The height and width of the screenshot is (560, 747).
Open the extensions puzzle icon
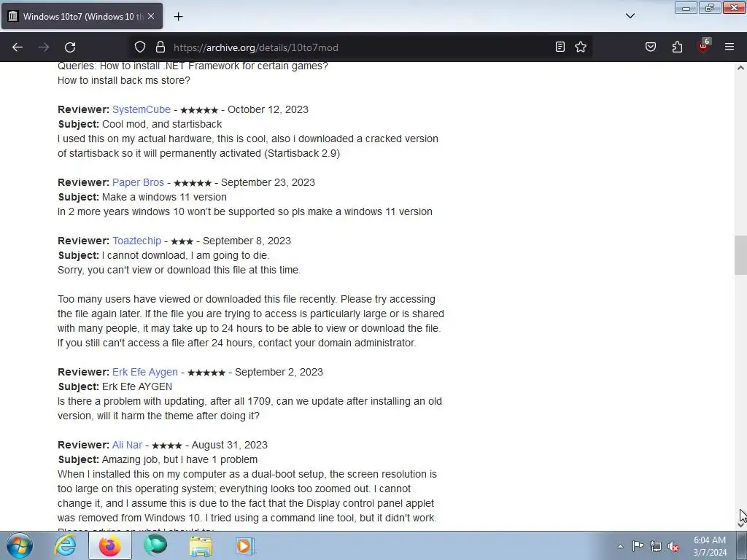[x=677, y=47]
